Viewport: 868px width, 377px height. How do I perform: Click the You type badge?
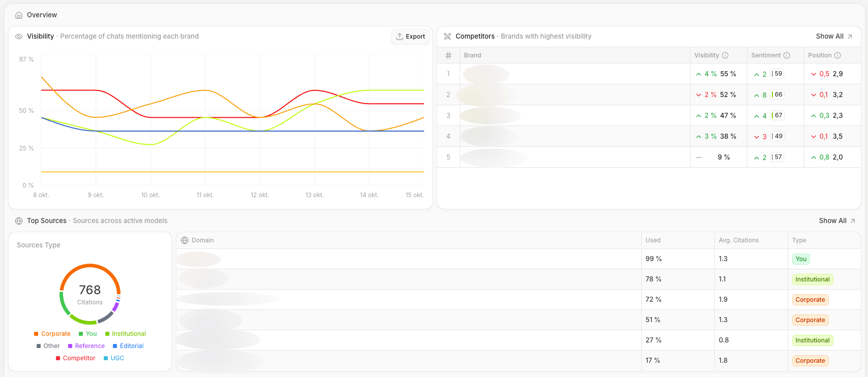coord(801,259)
